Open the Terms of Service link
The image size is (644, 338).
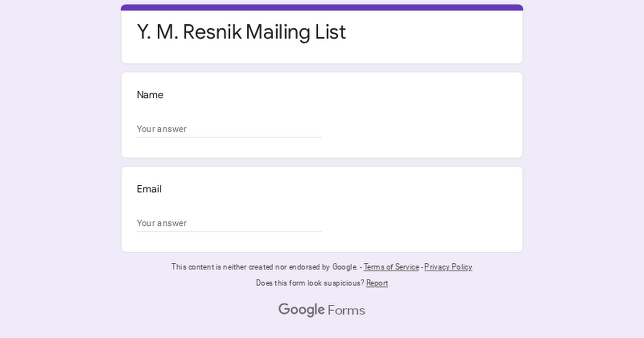tap(391, 267)
